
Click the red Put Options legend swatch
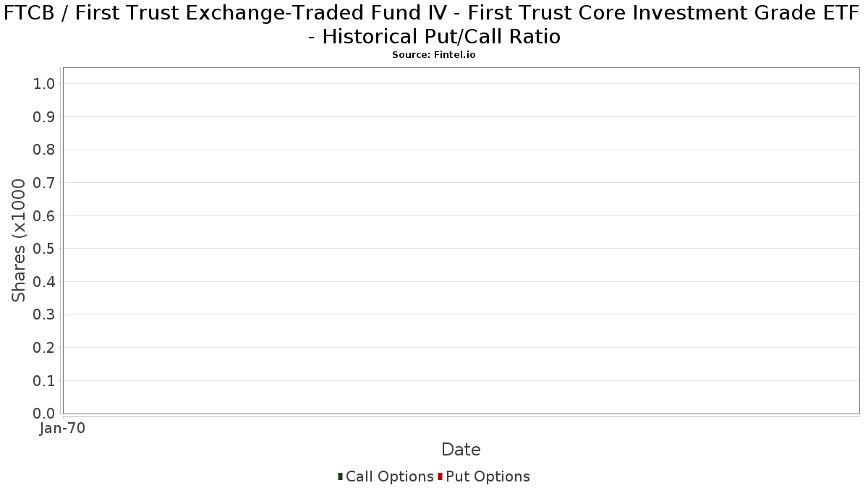pyautogui.click(x=440, y=476)
